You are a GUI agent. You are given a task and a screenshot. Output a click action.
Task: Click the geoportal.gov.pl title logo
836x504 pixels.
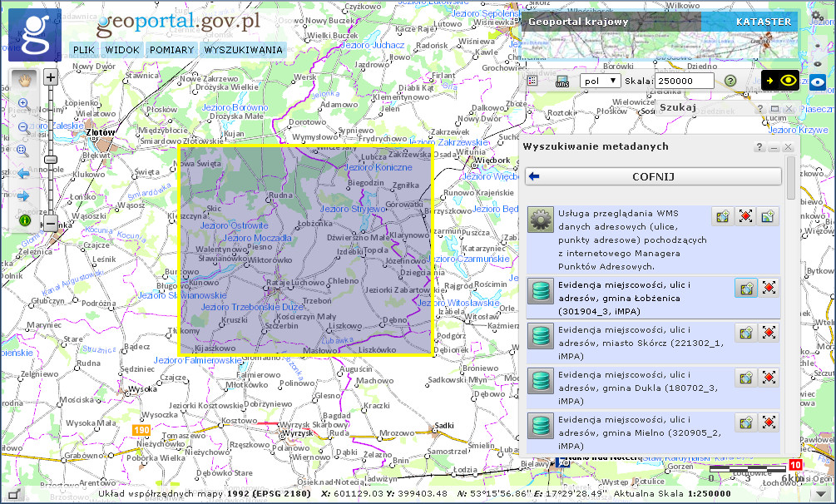tap(178, 22)
